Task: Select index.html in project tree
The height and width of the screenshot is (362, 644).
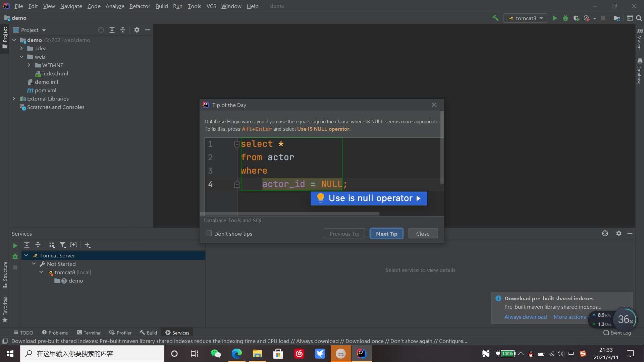Action: (x=55, y=73)
